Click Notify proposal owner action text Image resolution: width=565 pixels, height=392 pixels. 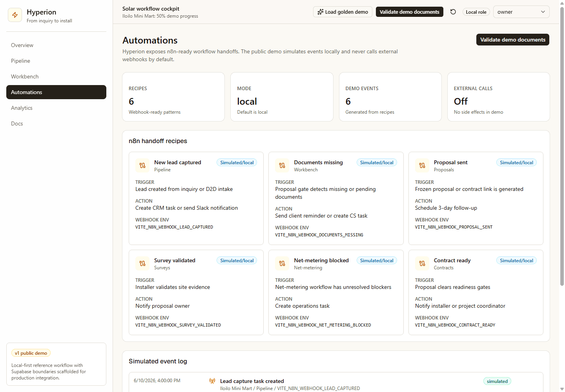click(162, 306)
